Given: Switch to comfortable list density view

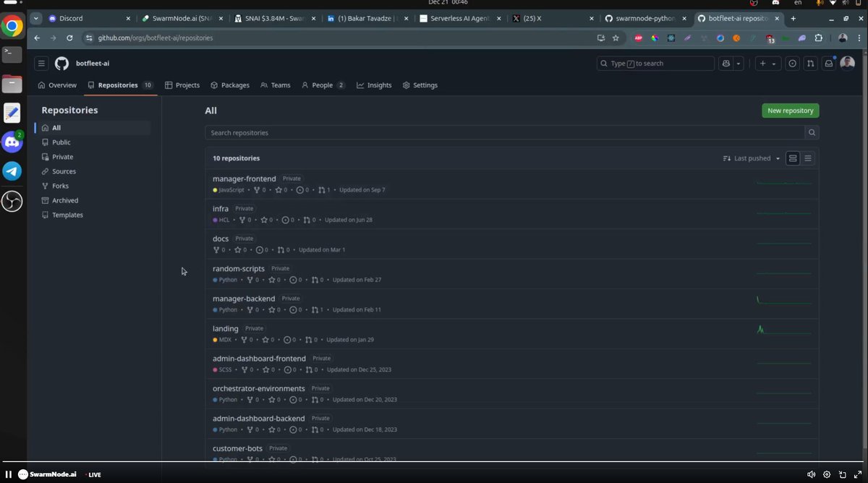Looking at the screenshot, I should (x=793, y=158).
